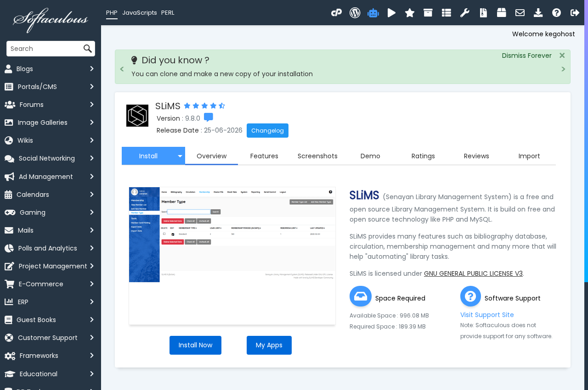Switch to the Features tab

point(264,156)
